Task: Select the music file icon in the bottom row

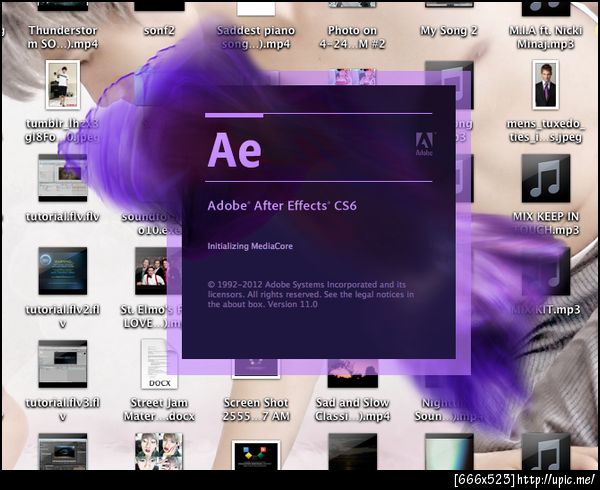Action: (x=546, y=451)
